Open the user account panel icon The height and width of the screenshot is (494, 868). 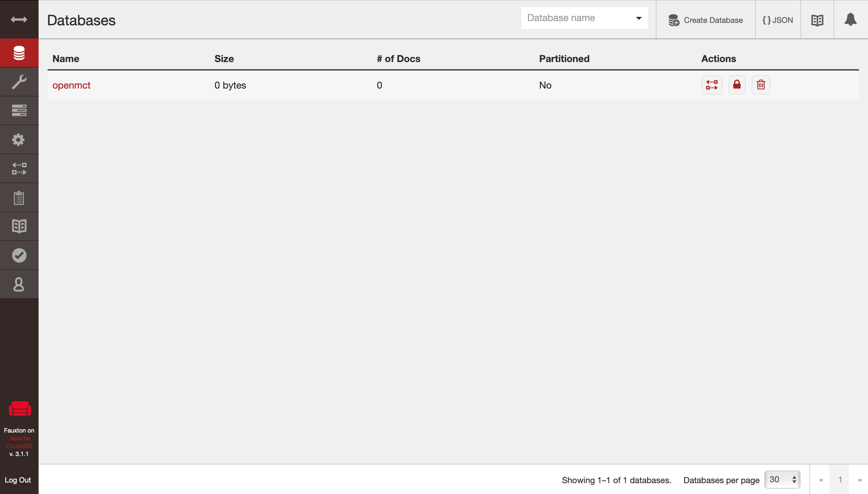pos(19,284)
